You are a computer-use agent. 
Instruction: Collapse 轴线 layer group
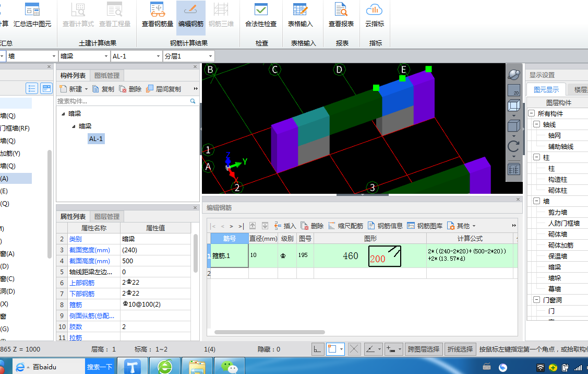537,124
